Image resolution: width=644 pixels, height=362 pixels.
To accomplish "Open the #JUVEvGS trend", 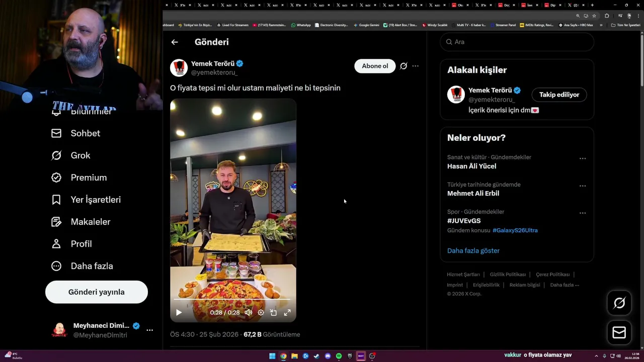I will pyautogui.click(x=464, y=221).
